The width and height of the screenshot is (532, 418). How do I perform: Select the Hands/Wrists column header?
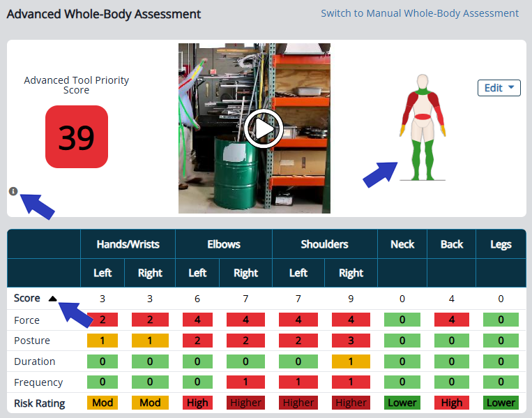click(127, 244)
